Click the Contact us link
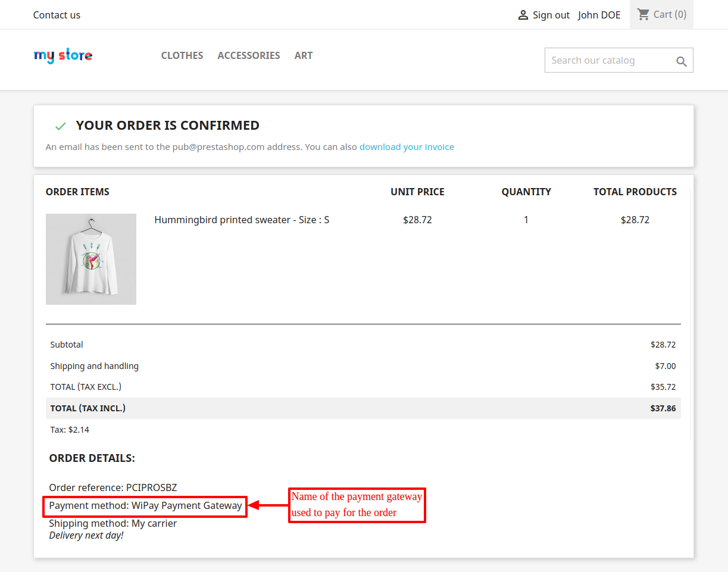This screenshot has height=572, width=728. (57, 14)
